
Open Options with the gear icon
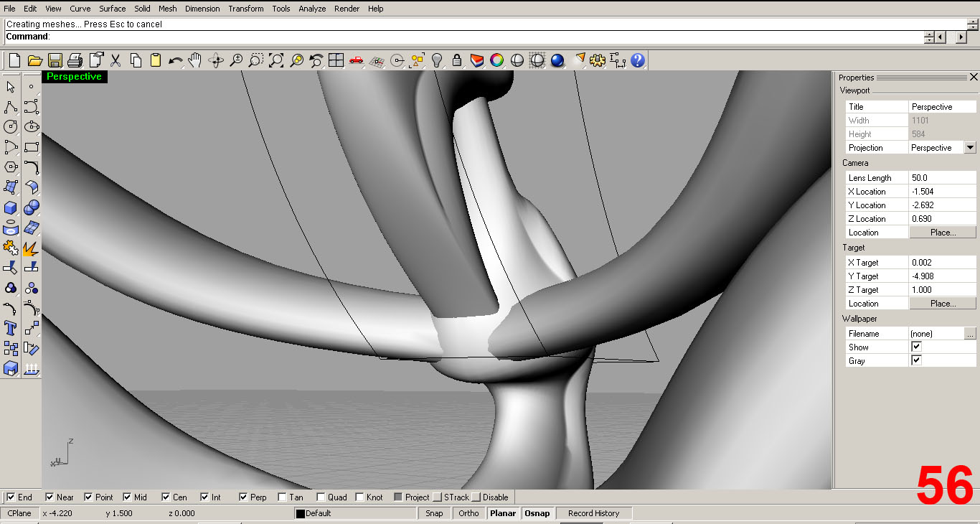598,60
